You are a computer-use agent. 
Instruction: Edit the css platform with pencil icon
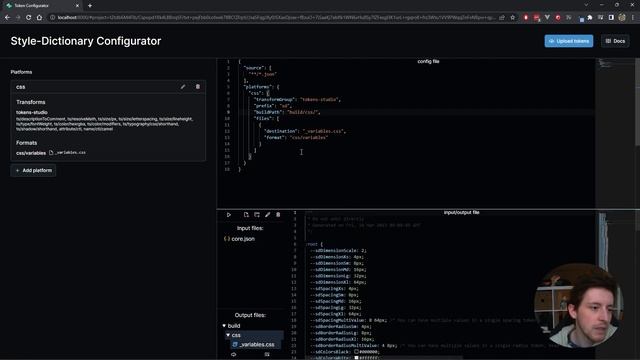point(183,87)
